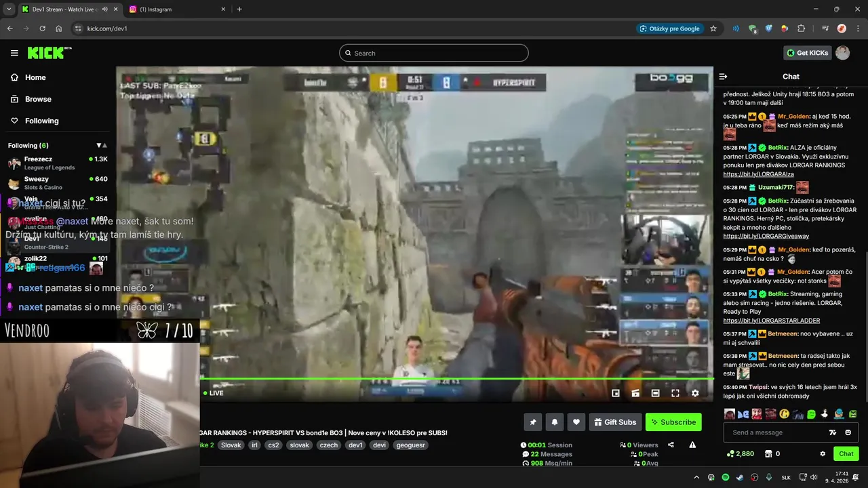Viewport: 868px width, 488px height.
Task: Collapse the chat panel with the arrow icon
Action: [723, 77]
